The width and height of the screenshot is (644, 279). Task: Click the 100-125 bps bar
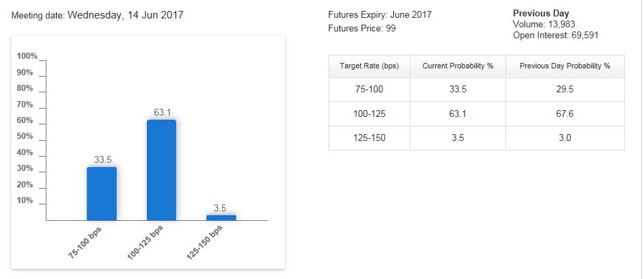pos(161,170)
